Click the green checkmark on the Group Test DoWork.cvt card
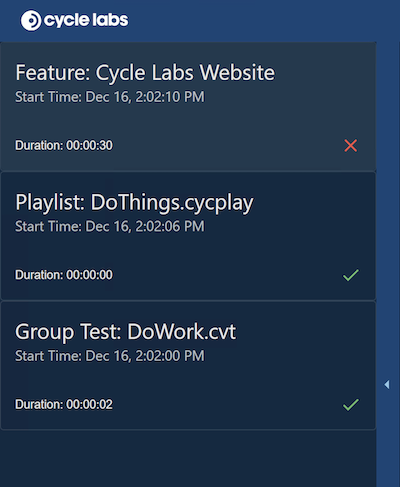The width and height of the screenshot is (400, 487). [x=351, y=405]
